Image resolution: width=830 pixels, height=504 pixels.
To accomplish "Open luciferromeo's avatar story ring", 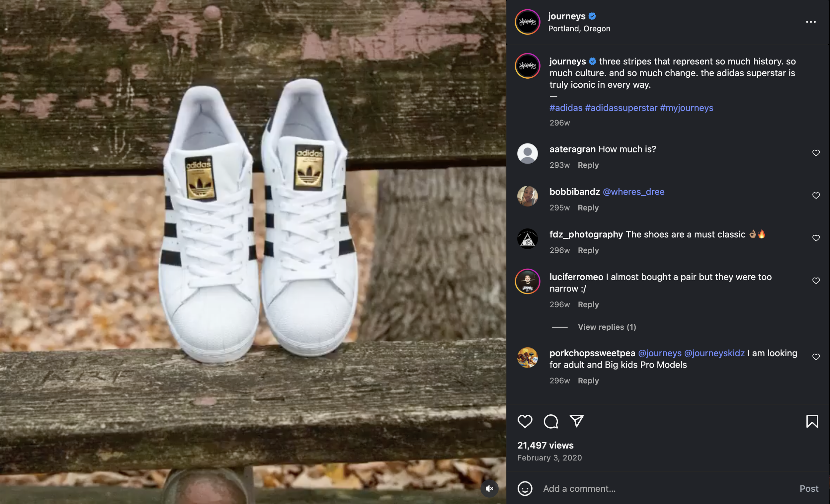I will [x=528, y=281].
